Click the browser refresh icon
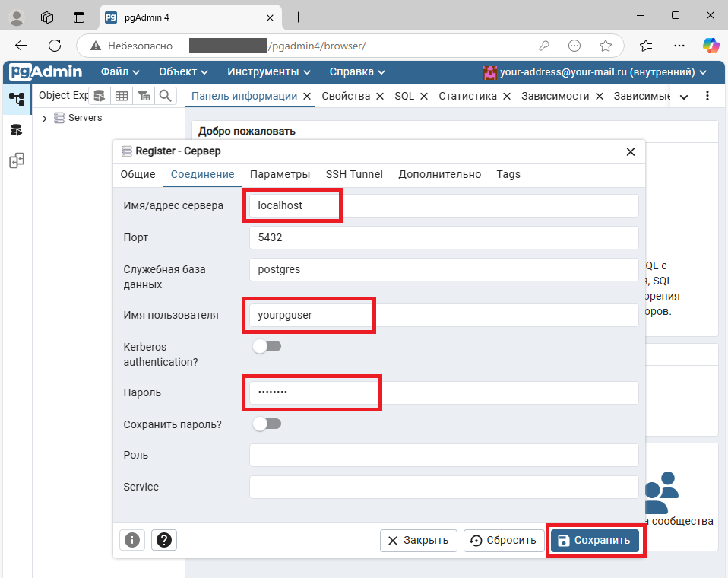 55,46
